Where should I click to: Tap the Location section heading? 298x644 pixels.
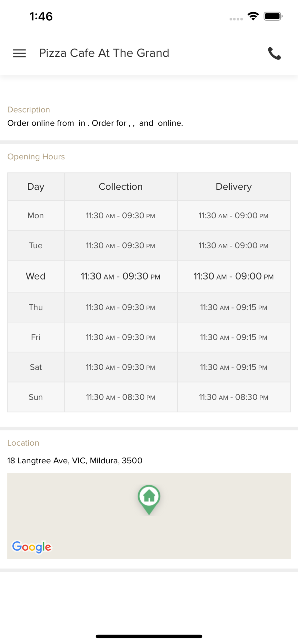[23, 443]
